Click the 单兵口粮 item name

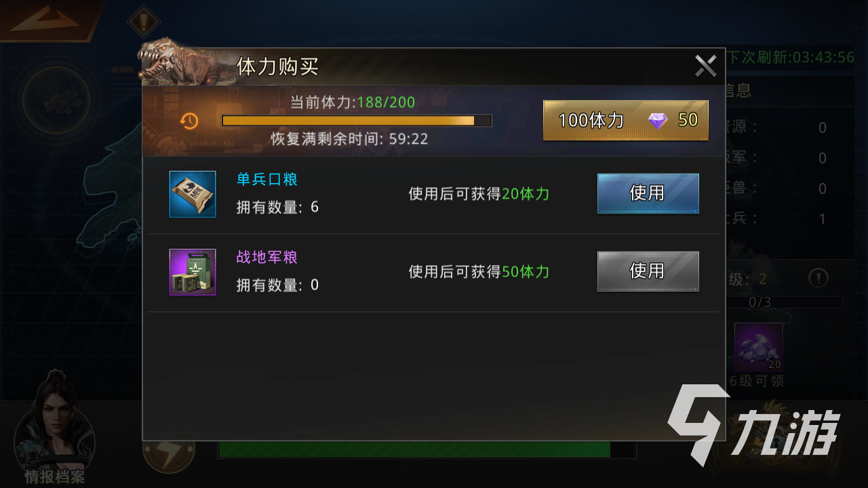[x=267, y=180]
